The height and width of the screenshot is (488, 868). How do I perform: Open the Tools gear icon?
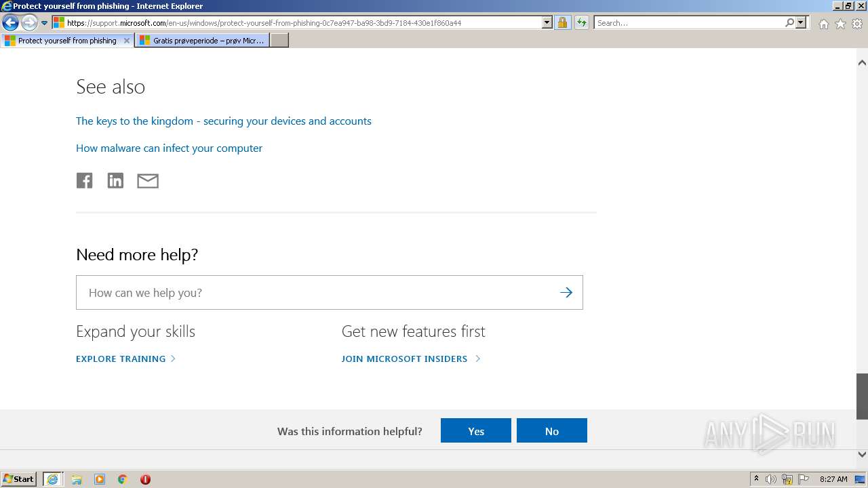click(857, 24)
